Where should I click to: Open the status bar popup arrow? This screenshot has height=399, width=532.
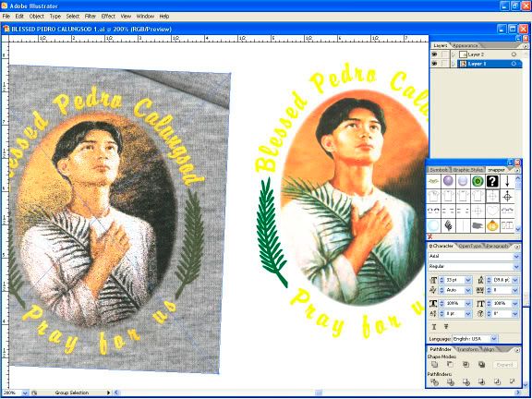(108, 393)
